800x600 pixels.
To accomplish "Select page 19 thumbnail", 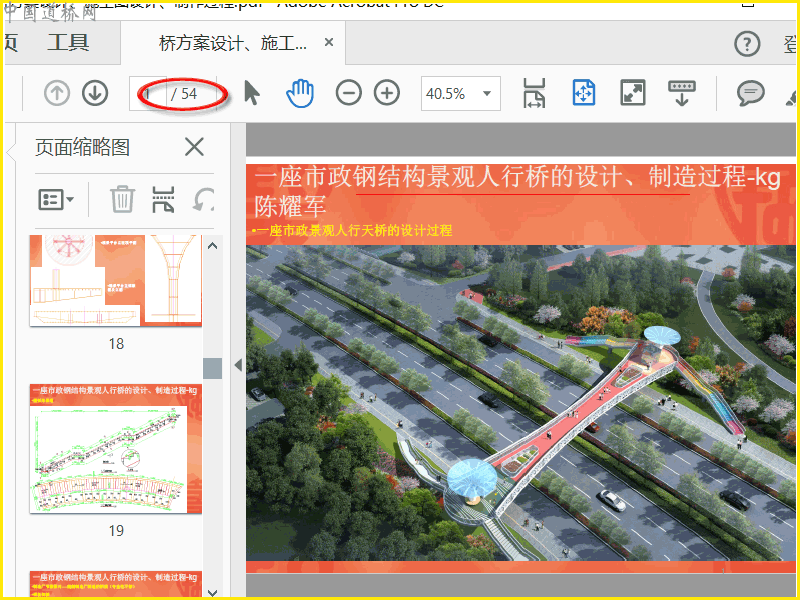I will click(x=116, y=448).
